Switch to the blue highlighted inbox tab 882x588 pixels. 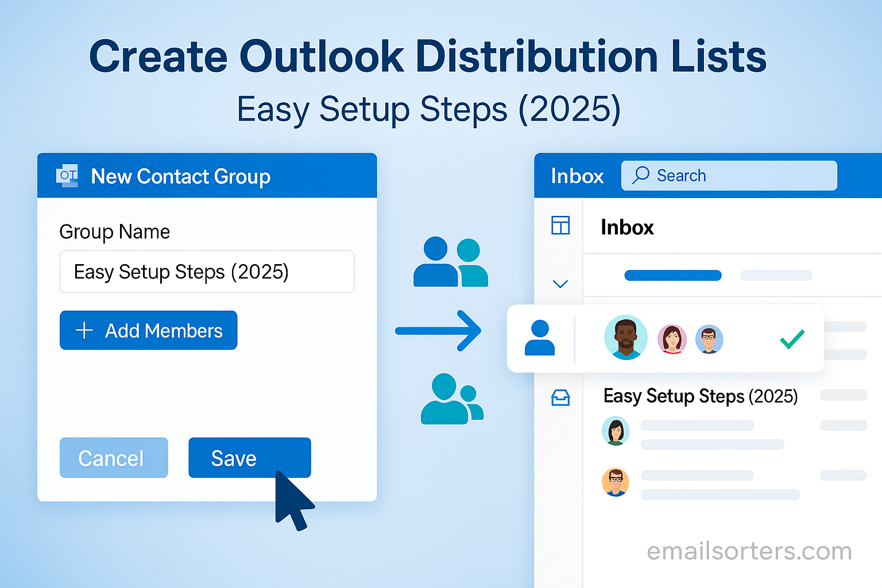point(672,276)
